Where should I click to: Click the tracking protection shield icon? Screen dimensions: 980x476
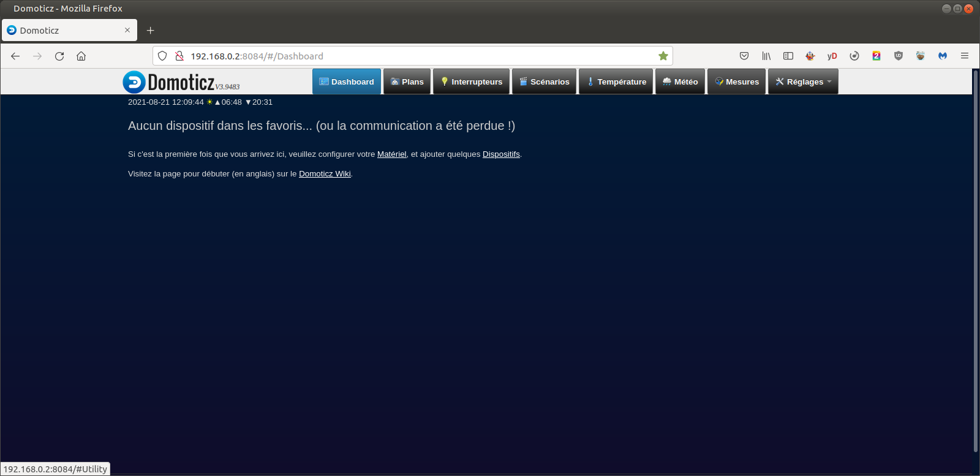point(162,56)
